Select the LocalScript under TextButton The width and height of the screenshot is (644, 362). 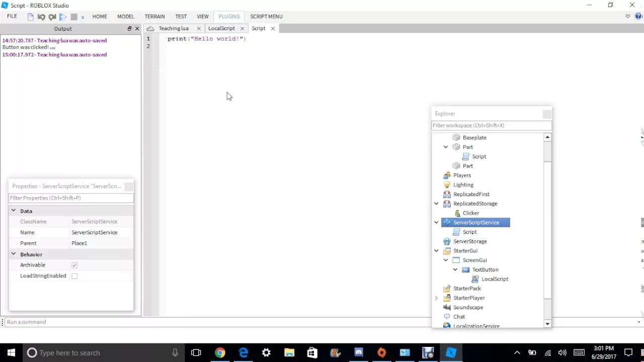[x=495, y=279]
